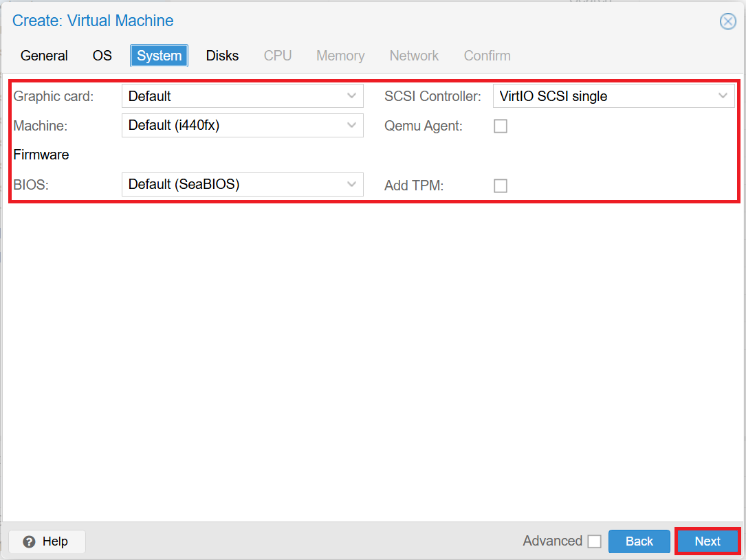Switch to the General tab

44,56
